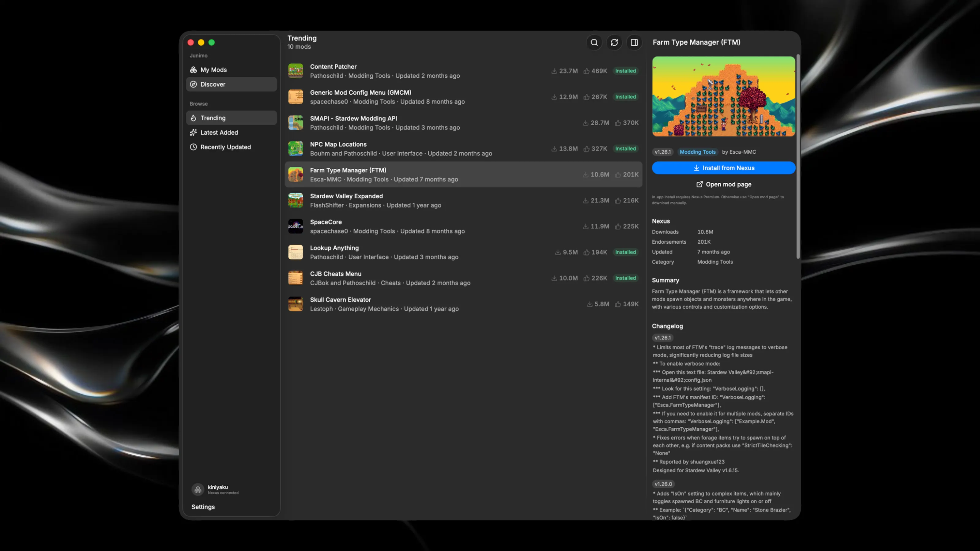Click the Skull Cavern Elevator icon

(x=296, y=304)
